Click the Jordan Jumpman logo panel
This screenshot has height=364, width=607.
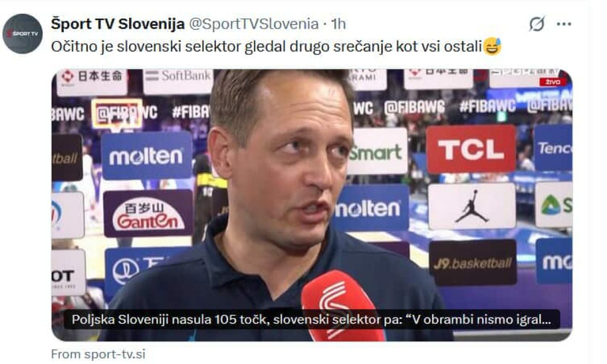pos(471,206)
